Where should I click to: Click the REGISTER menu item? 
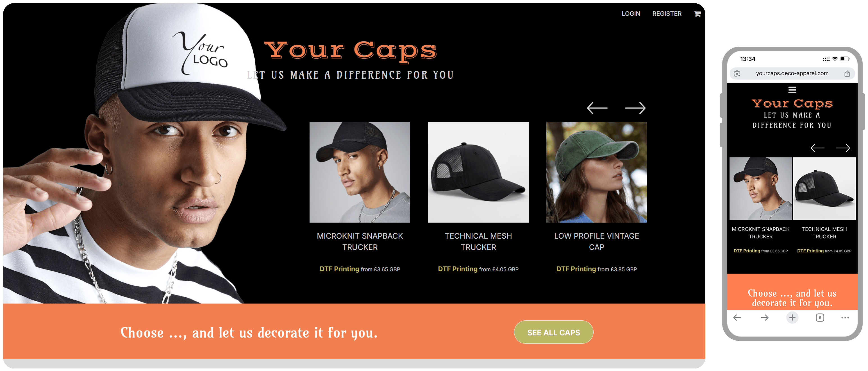tap(667, 14)
